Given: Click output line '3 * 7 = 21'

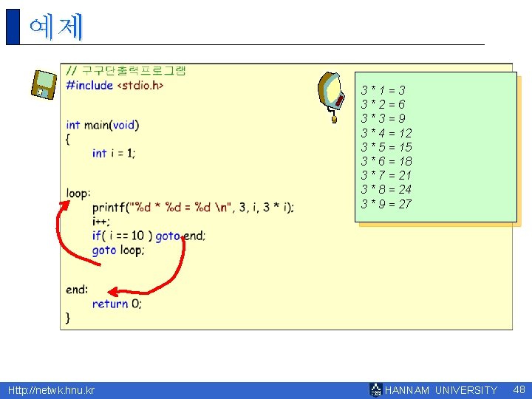Looking at the screenshot, I should pos(386,175).
